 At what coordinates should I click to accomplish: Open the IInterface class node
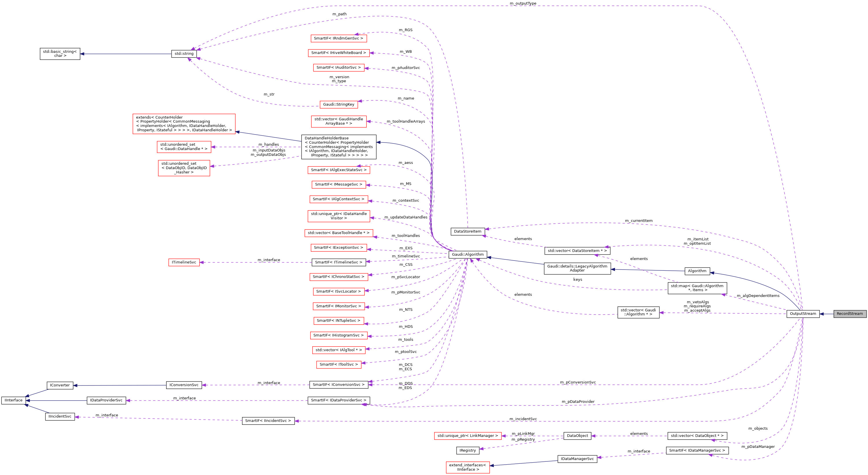click(14, 400)
